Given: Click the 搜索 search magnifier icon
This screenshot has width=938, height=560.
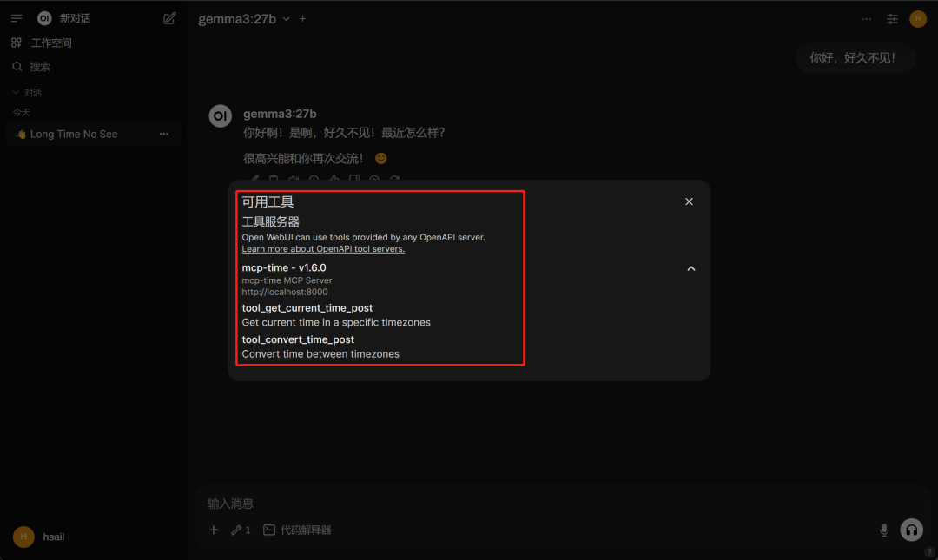Looking at the screenshot, I should click(x=17, y=66).
